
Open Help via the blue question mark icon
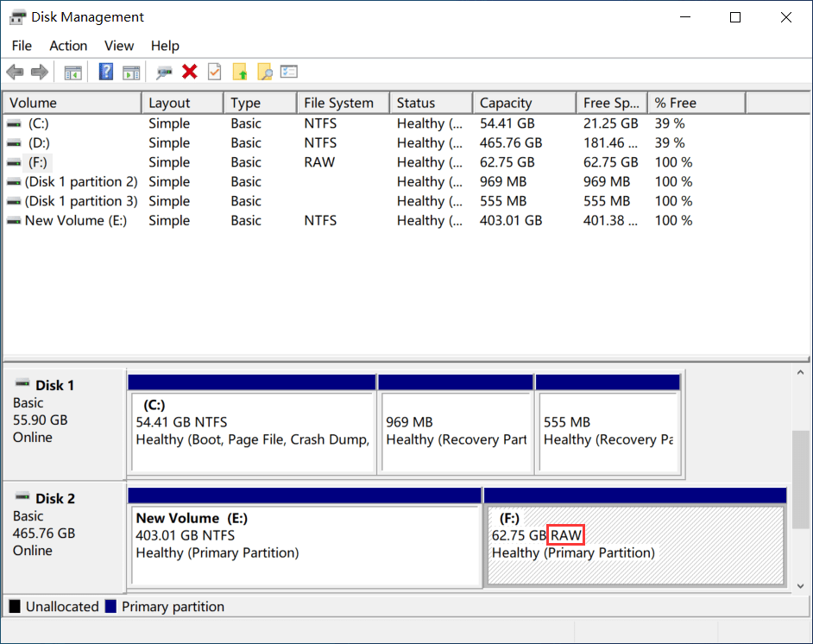click(106, 73)
